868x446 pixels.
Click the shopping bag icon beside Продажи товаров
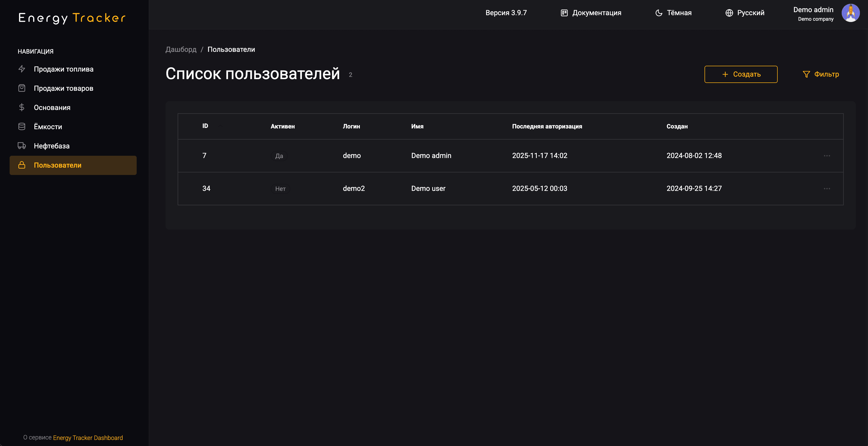22,88
